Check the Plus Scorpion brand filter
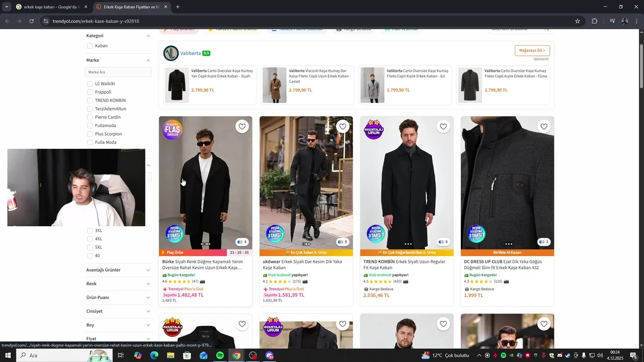Viewport: 644px width, 362px height. (90, 134)
